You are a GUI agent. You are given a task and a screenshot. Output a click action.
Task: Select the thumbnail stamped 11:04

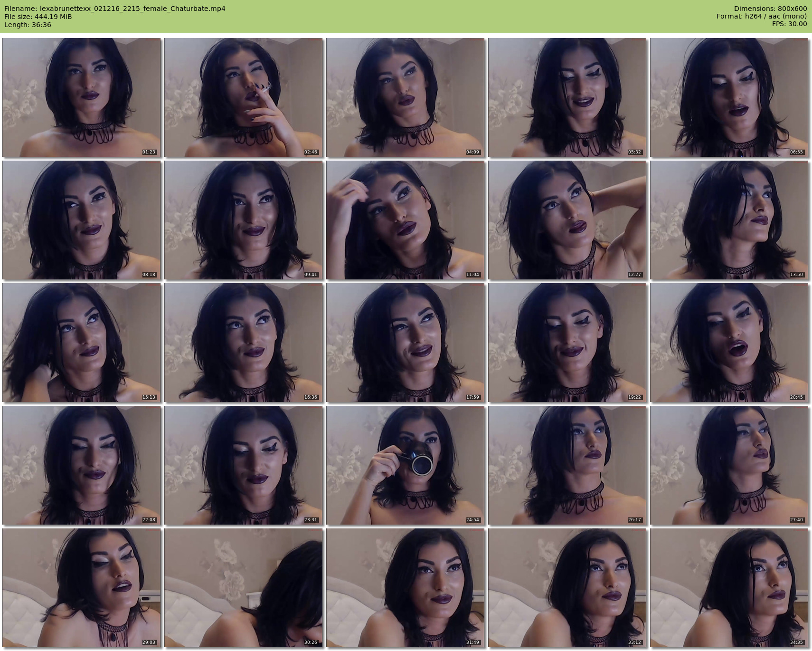point(406,220)
